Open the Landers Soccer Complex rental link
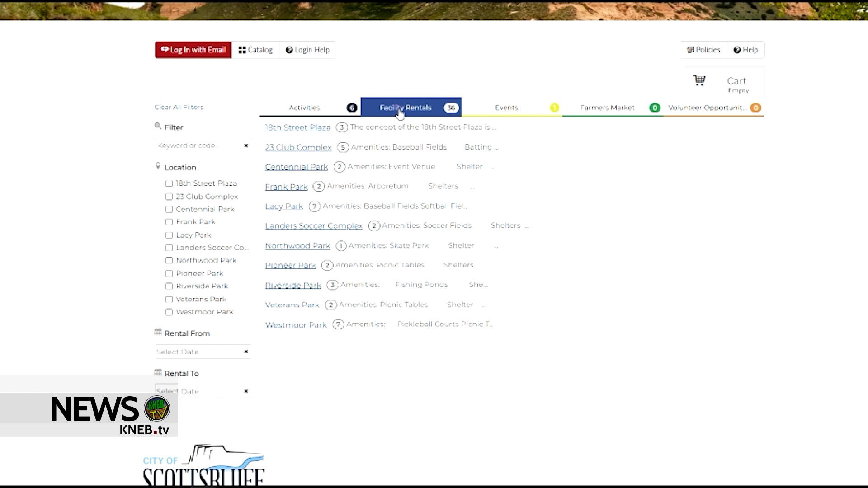 [314, 225]
